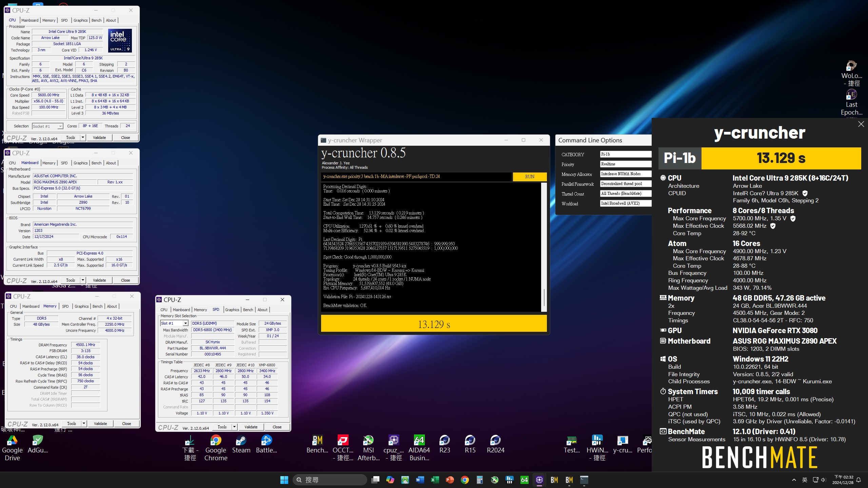The height and width of the screenshot is (488, 868).
Task: Switch to Bench tab in SPD CPU-Z window
Action: (248, 310)
